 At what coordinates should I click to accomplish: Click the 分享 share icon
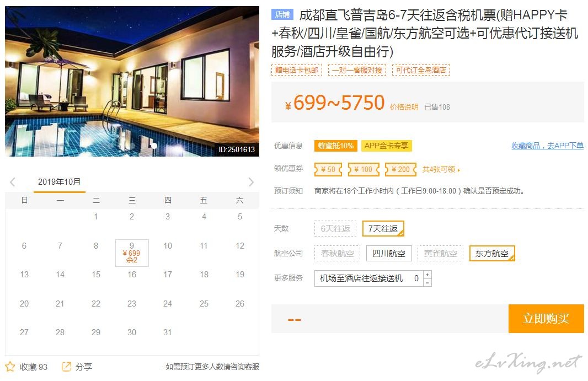[x=66, y=367]
